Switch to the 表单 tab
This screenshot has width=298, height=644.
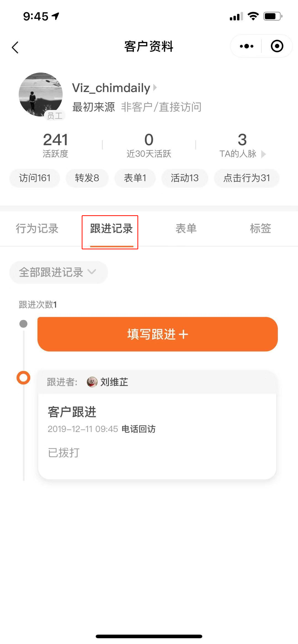click(186, 228)
